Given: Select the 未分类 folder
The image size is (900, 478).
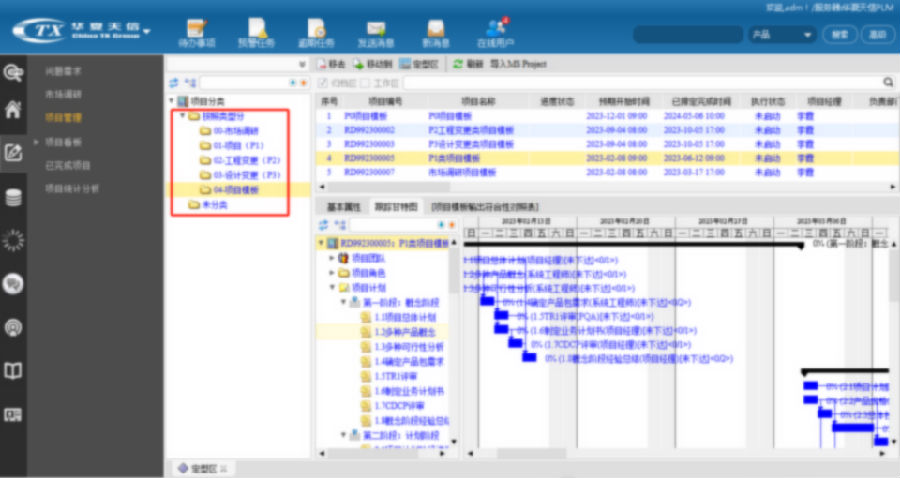Looking at the screenshot, I should click(x=215, y=205).
